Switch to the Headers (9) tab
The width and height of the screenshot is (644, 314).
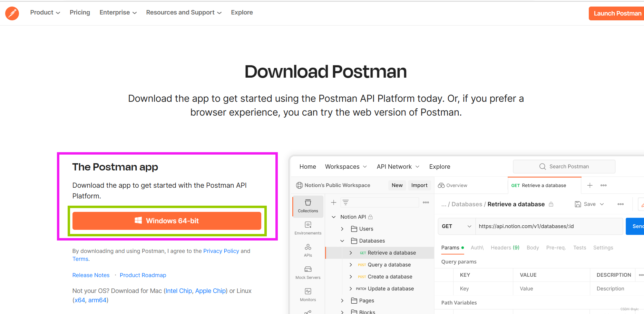coord(505,248)
